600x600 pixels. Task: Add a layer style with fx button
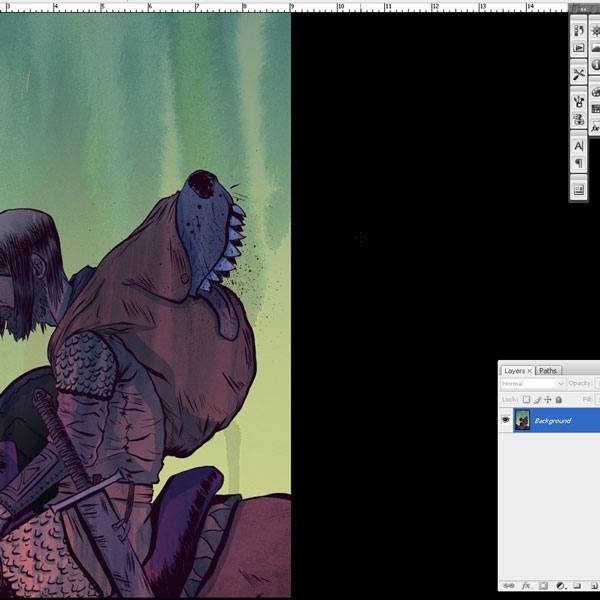tap(525, 586)
